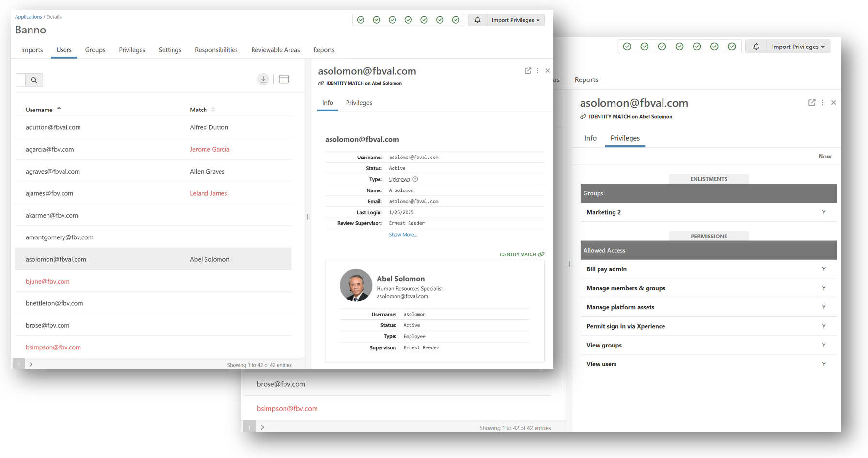Click the identity match link icon above profile card
Screen dimensions: 868x458
pyautogui.click(x=541, y=254)
